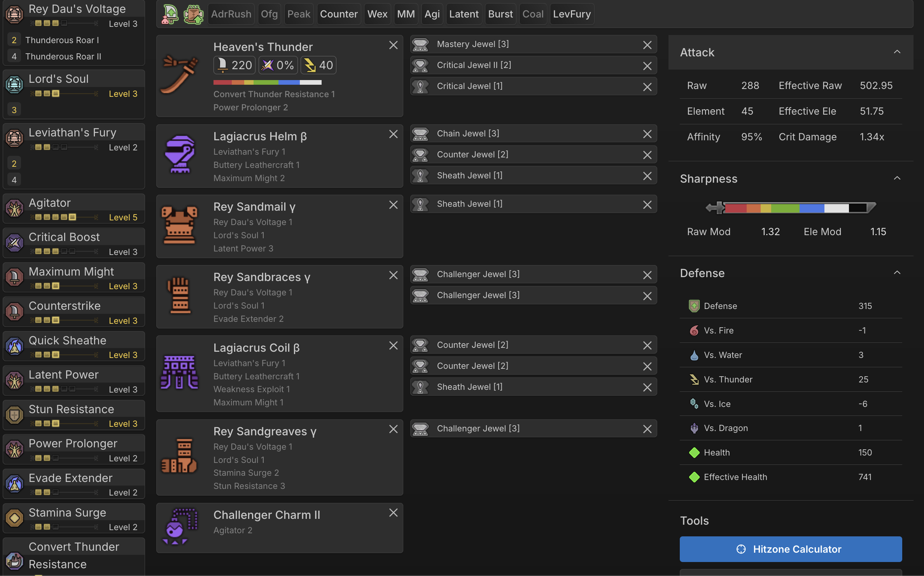924x576 pixels.
Task: Click the Maximum Might skill icon
Action: pyautogui.click(x=14, y=277)
